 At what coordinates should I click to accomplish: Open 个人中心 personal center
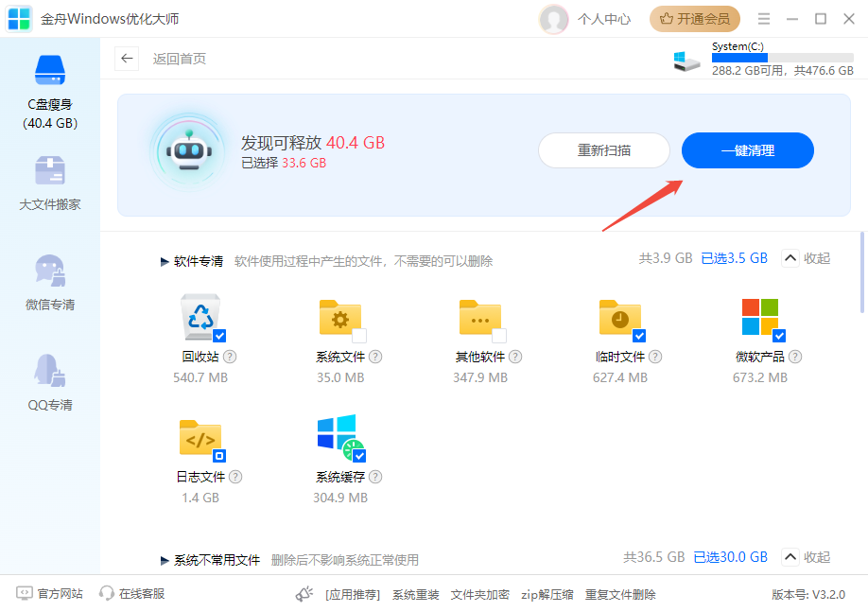[x=604, y=19]
